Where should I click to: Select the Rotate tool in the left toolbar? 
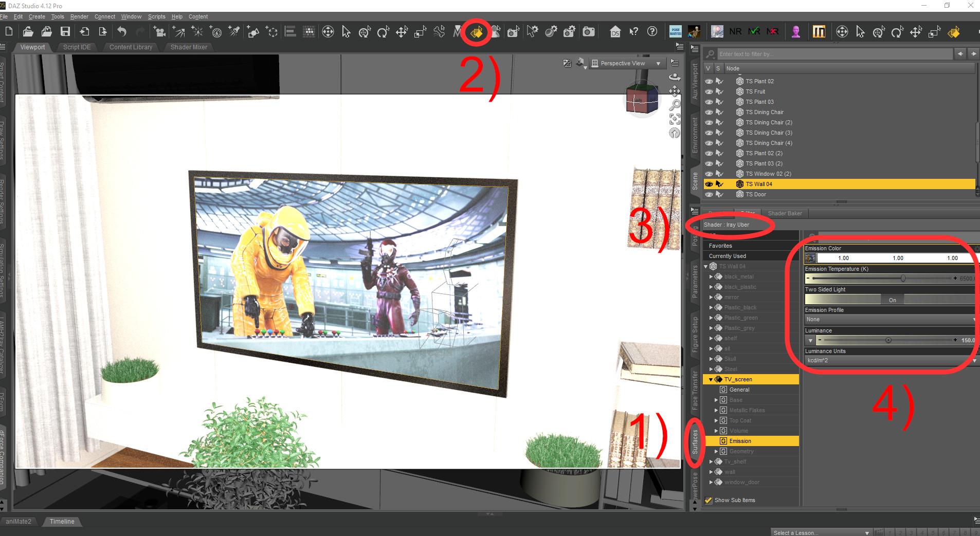click(383, 32)
